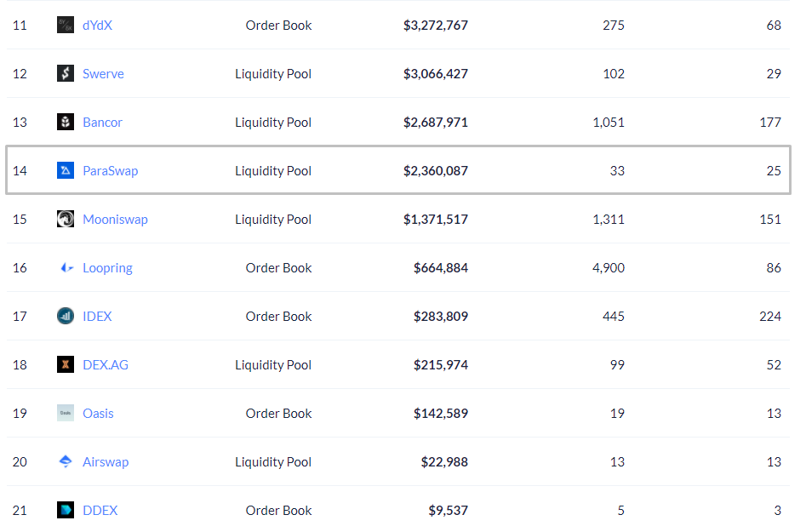Click the Bancor logo icon
The width and height of the screenshot is (806, 532).
click(66, 123)
